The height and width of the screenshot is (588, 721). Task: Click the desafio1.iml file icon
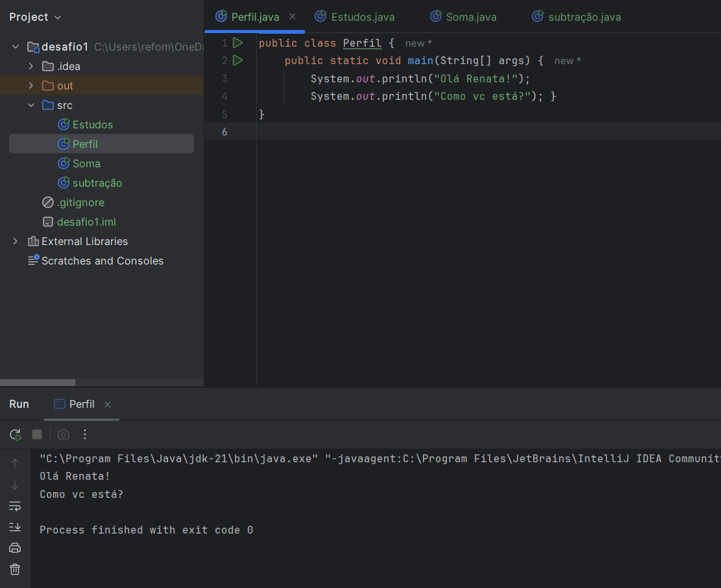48,222
